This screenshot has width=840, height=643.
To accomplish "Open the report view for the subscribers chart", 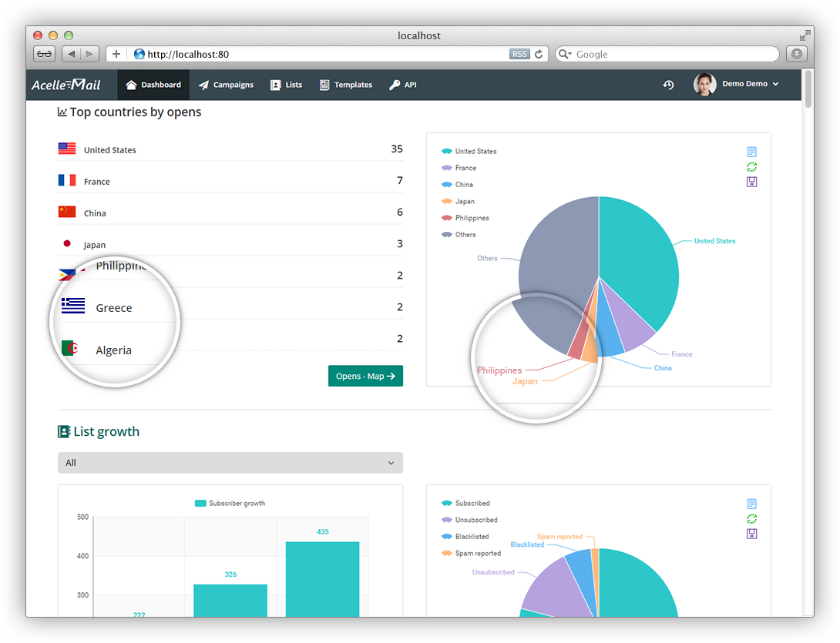I will [x=751, y=503].
